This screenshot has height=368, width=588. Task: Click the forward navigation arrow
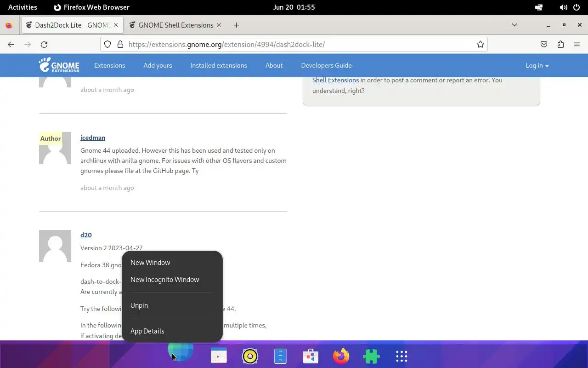coord(28,44)
